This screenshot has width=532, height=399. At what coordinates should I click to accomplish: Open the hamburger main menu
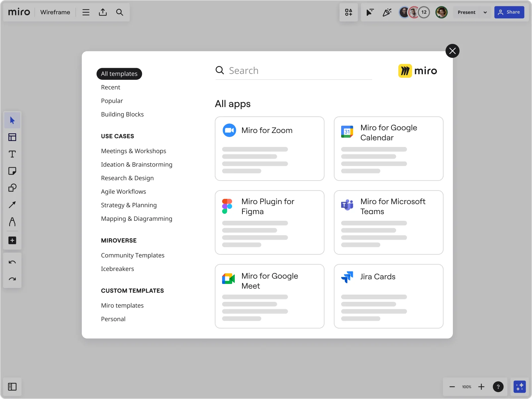[x=86, y=12]
